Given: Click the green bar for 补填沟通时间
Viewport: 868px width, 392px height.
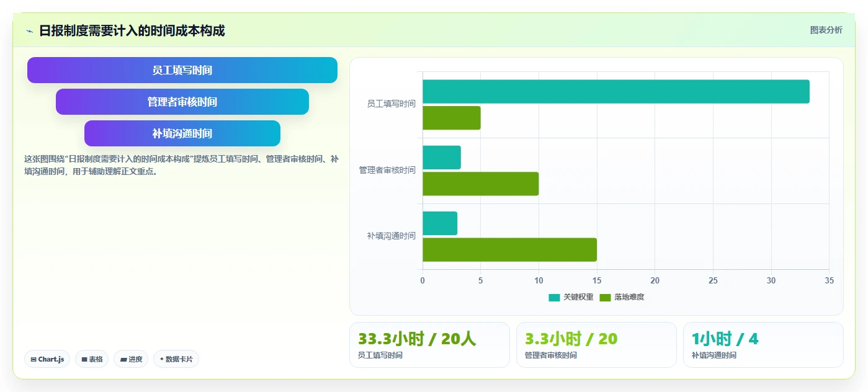Looking at the screenshot, I should pyautogui.click(x=509, y=249).
